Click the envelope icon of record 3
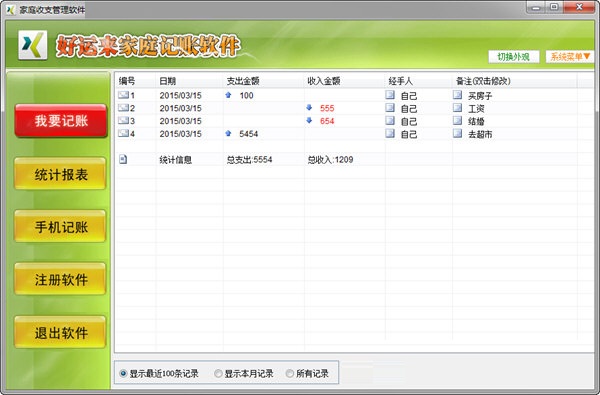Viewport: 600px width, 395px height. tap(123, 121)
